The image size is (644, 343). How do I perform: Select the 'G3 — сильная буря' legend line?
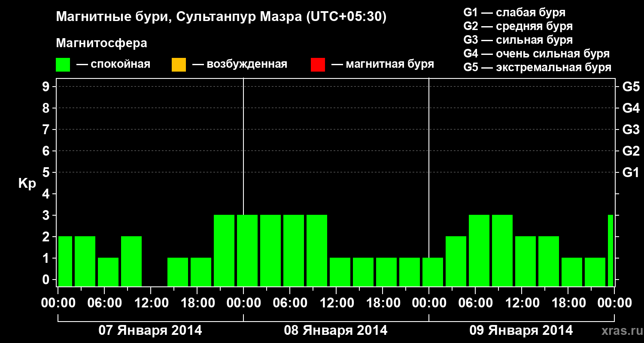click(518, 40)
